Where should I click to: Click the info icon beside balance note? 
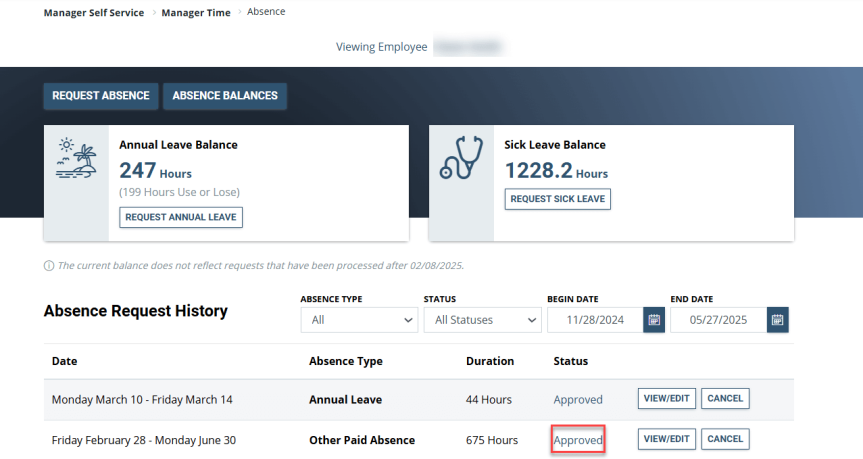point(49,266)
